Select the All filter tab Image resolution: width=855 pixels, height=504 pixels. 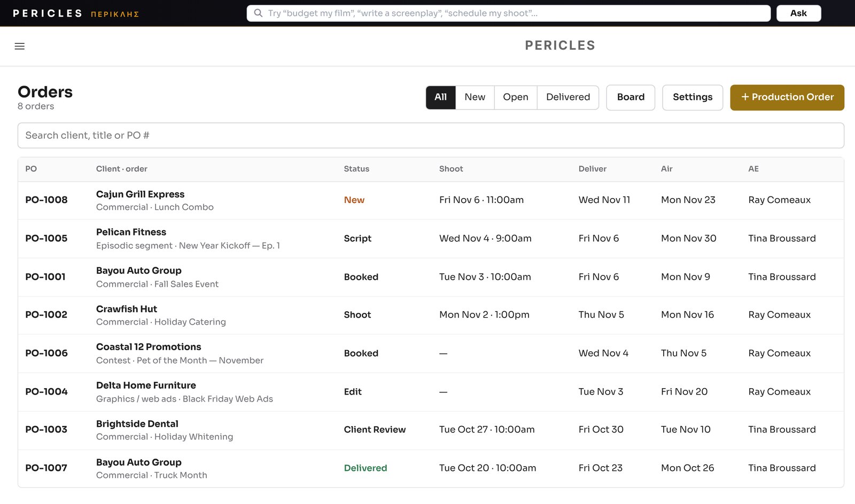tap(441, 97)
